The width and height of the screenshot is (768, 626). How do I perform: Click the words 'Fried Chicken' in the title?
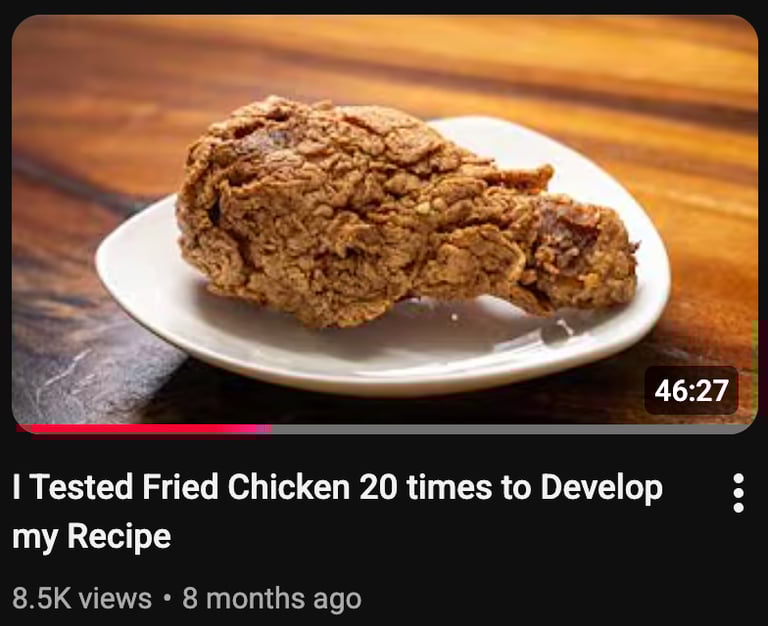pos(246,487)
